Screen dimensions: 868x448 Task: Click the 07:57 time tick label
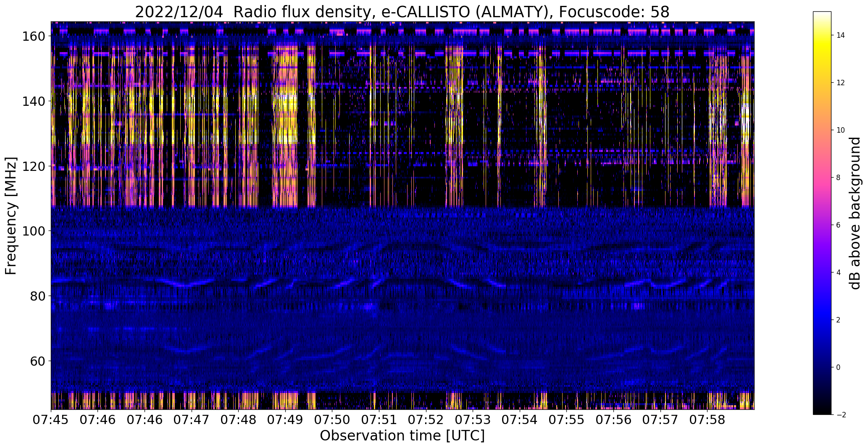click(660, 419)
